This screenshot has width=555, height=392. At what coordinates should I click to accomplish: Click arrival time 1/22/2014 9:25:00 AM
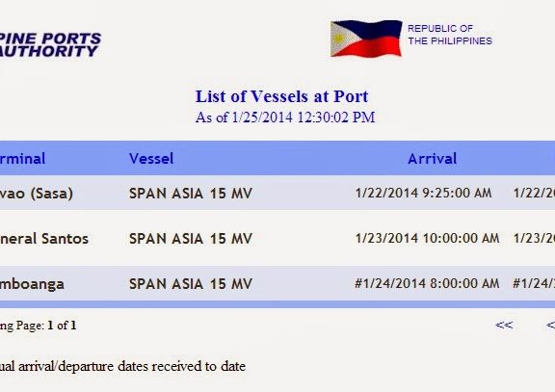coord(423,193)
